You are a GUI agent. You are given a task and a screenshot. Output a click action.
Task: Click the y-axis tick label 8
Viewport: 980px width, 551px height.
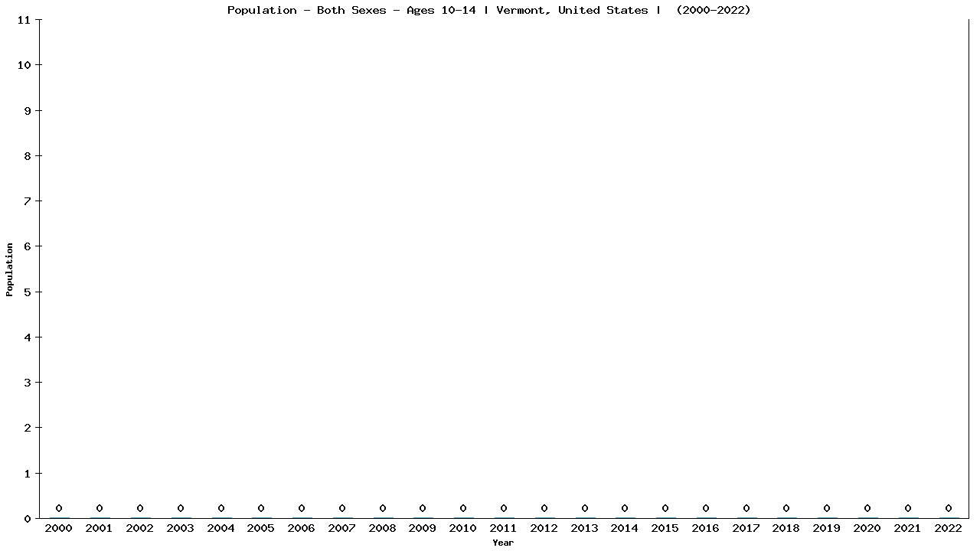point(28,155)
